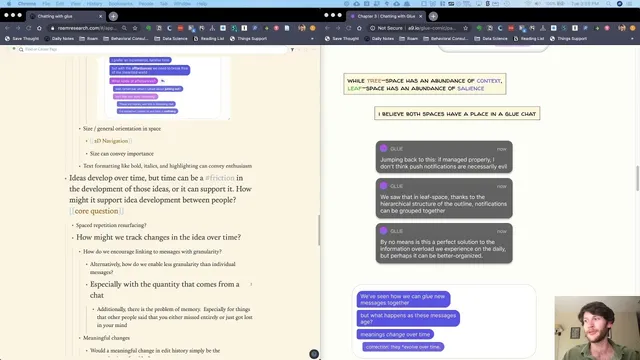Open home page in a9.io browser window

point(359,28)
